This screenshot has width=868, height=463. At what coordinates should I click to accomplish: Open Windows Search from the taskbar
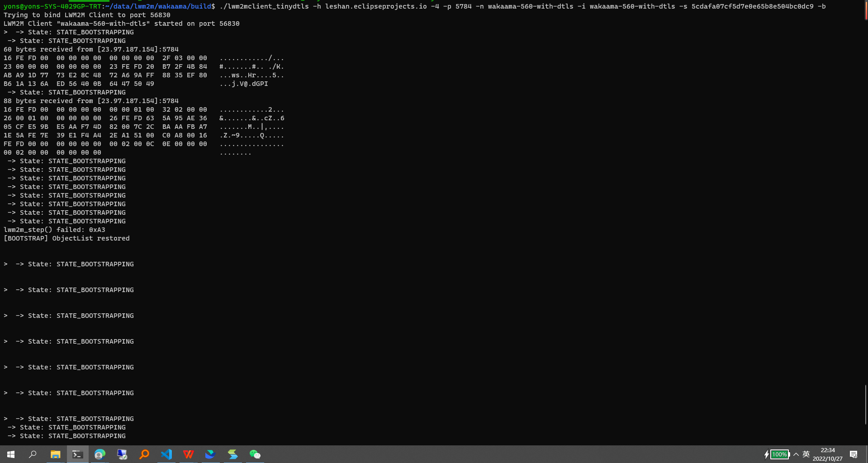pyautogui.click(x=32, y=454)
